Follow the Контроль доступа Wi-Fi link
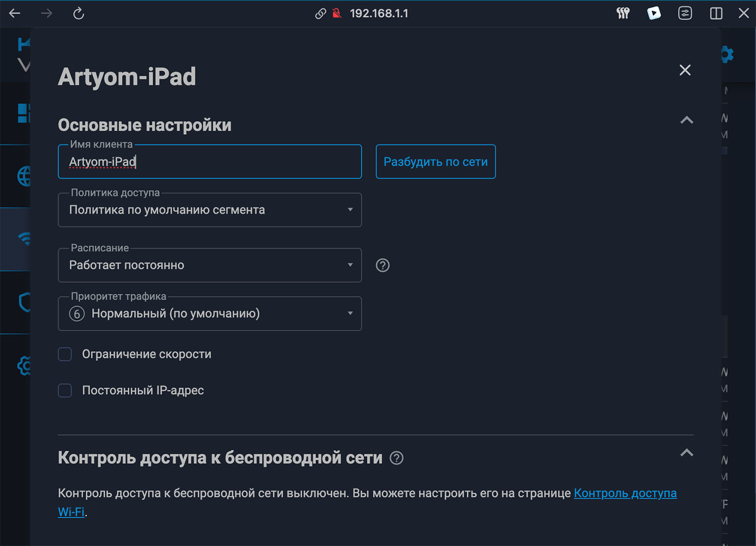Image resolution: width=756 pixels, height=546 pixels. click(625, 493)
